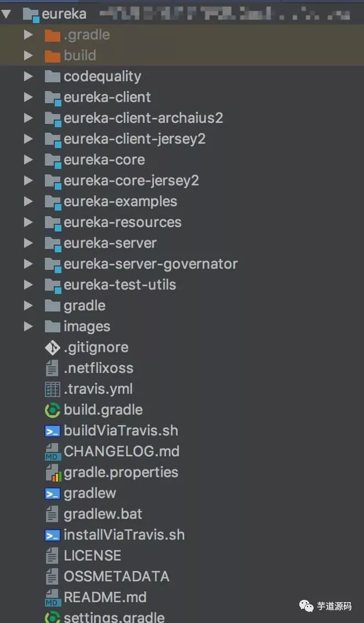Click the orange .gradle folder icon
Viewport: 364px width, 623px height.
pyautogui.click(x=53, y=35)
